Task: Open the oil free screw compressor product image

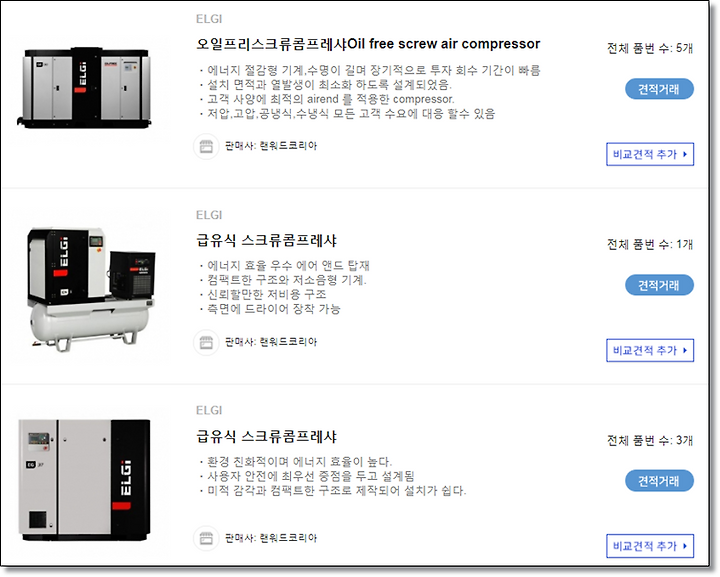Action: [x=86, y=87]
